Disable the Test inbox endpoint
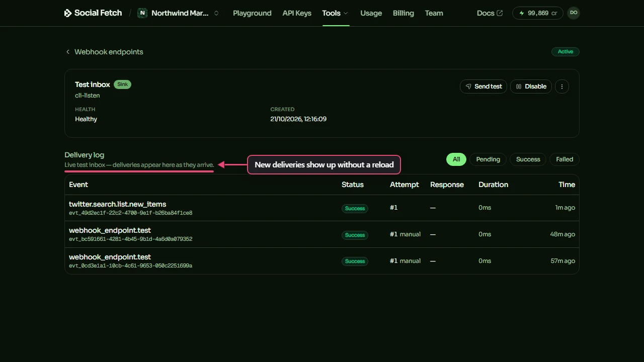This screenshot has height=362, width=644. point(531,86)
